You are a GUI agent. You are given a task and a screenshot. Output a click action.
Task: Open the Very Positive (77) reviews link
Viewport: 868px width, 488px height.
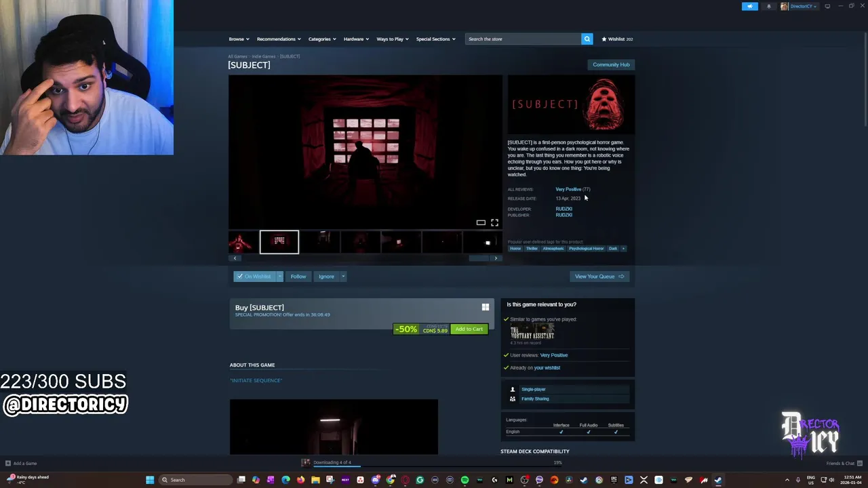pos(573,189)
